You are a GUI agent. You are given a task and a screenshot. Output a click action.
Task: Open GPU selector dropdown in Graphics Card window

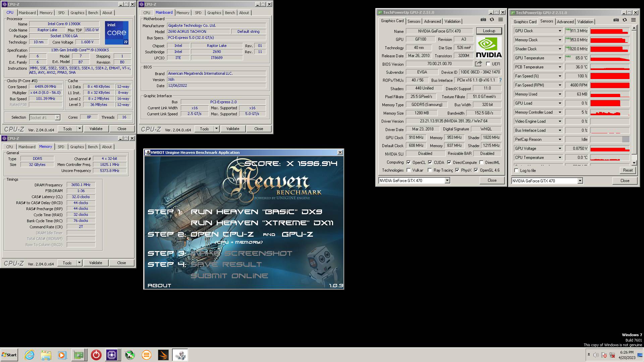click(447, 180)
